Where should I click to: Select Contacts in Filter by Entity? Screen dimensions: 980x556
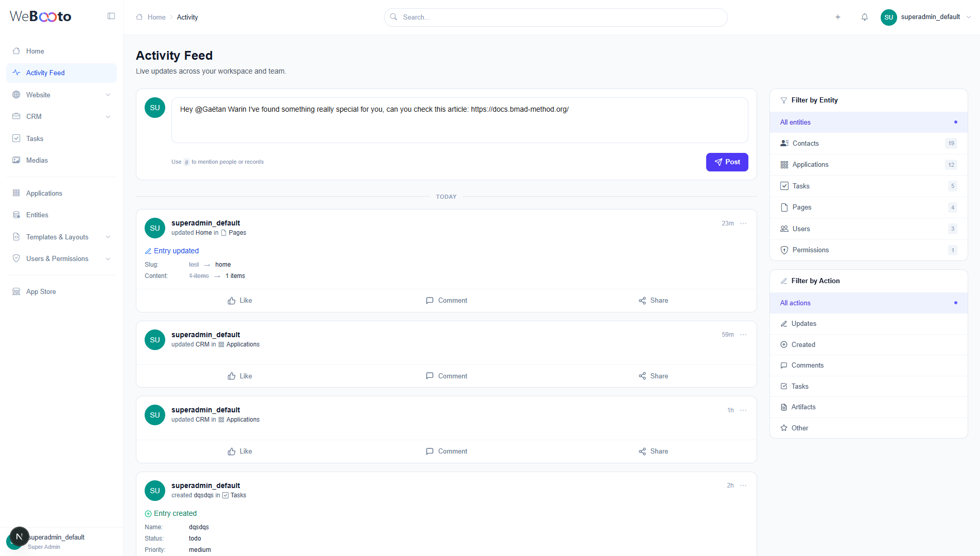(806, 143)
